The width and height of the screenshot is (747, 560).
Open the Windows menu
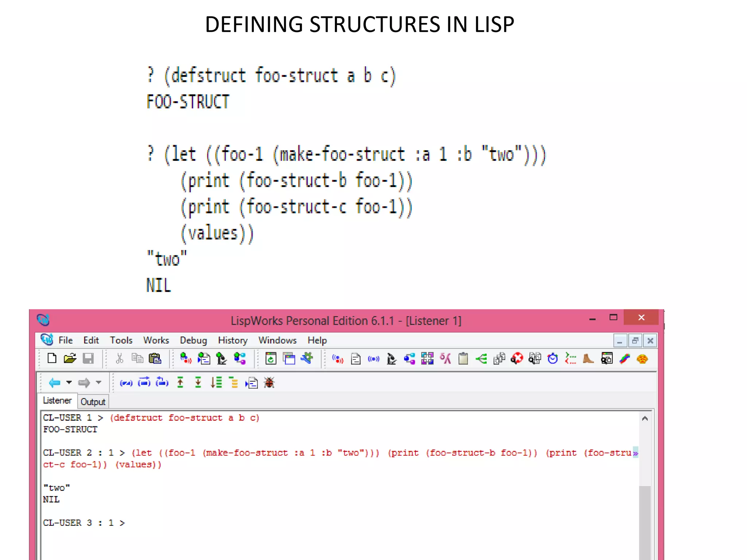pyautogui.click(x=278, y=340)
